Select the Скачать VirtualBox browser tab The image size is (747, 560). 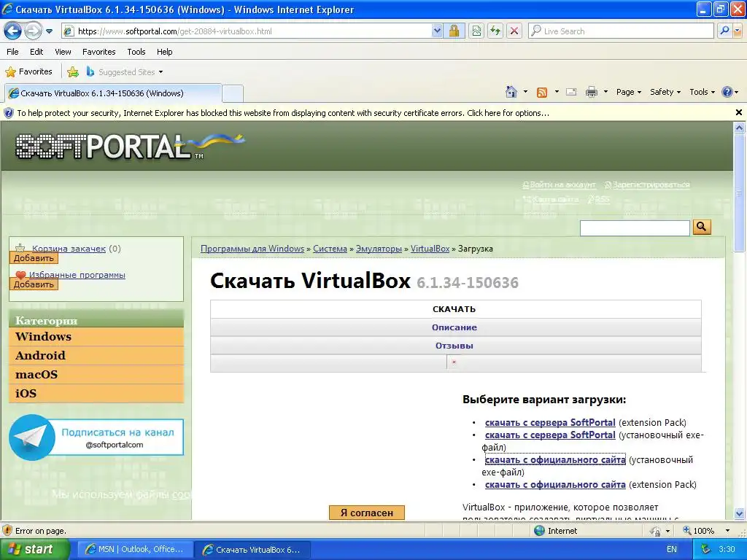(x=113, y=93)
